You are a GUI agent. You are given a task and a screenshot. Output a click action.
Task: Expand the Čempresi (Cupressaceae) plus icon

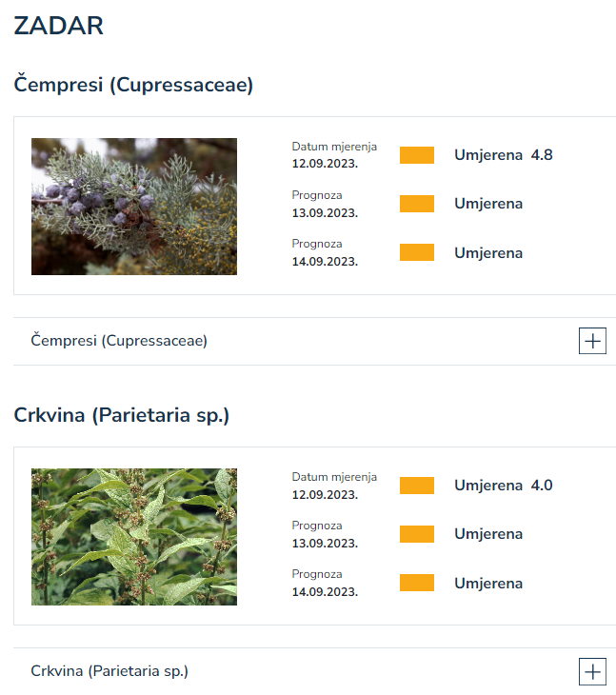coord(592,341)
